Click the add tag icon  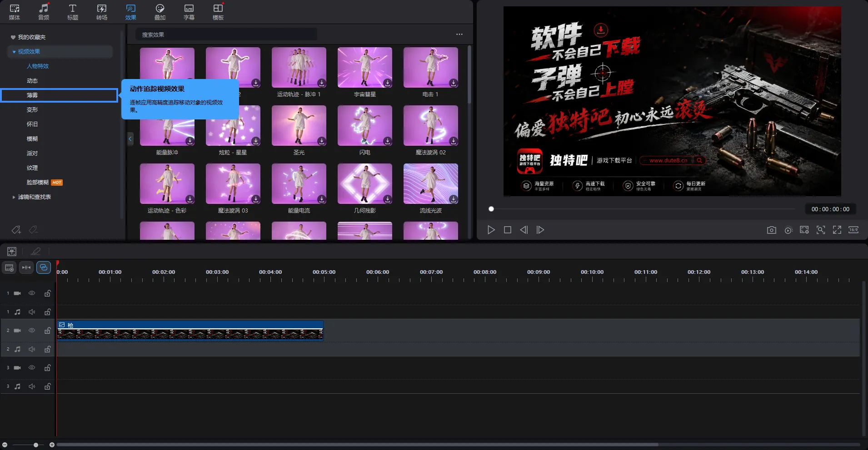pos(16,230)
